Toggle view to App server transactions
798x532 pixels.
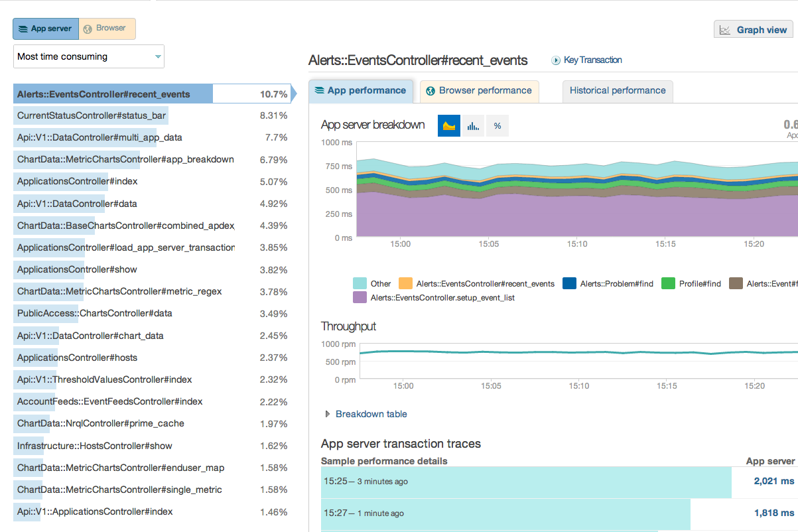pyautogui.click(x=46, y=29)
